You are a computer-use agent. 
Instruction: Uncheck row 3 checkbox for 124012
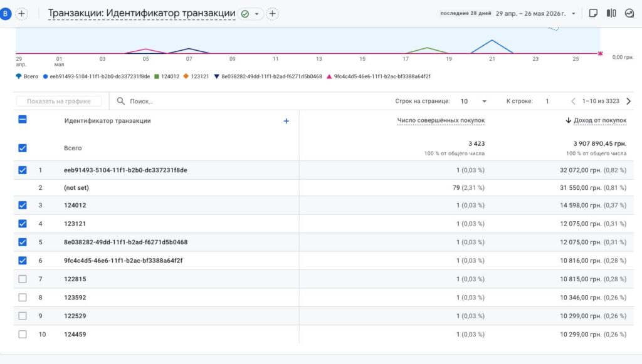click(x=23, y=205)
